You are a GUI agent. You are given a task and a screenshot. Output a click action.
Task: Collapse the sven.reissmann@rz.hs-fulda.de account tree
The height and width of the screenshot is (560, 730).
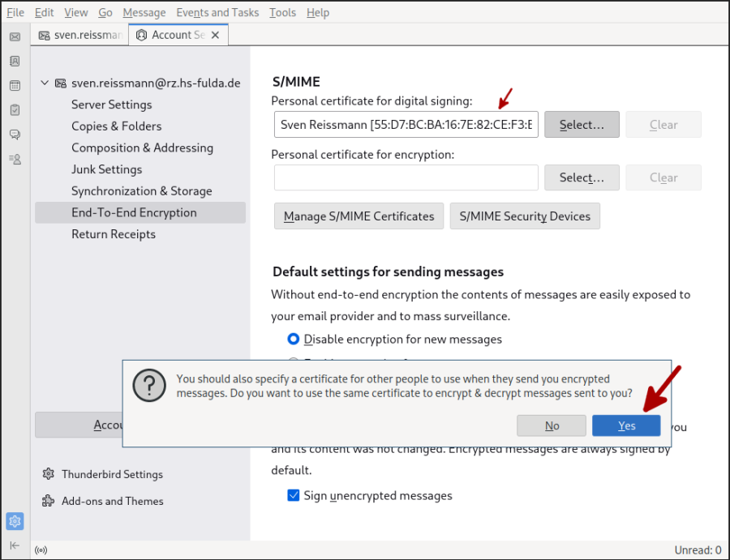pos(45,83)
